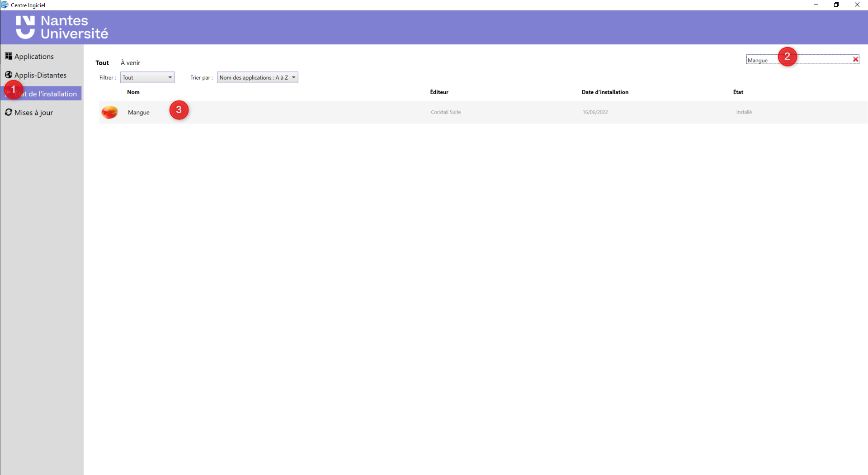Select the Applications grid icon in sidebar
The width and height of the screenshot is (868, 475).
click(9, 56)
